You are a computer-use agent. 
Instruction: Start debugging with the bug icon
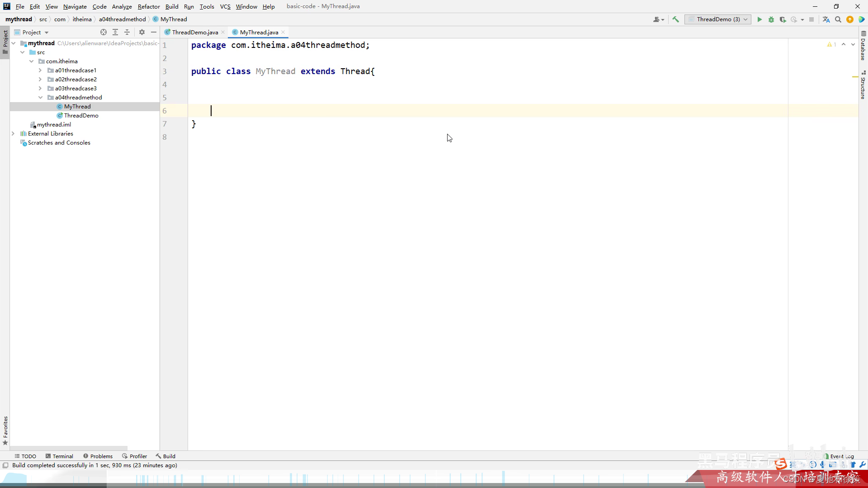pyautogui.click(x=771, y=19)
